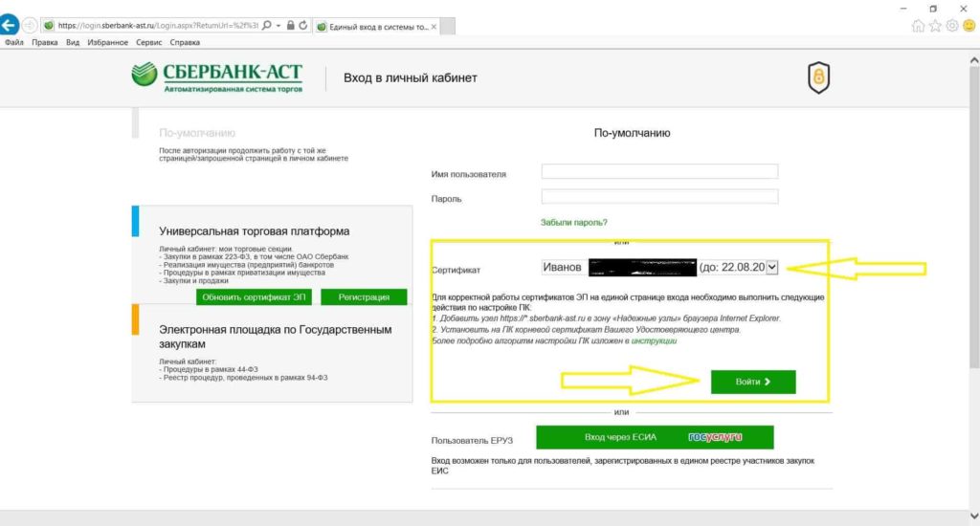Viewport: 980px width, 526px height.
Task: Click the vertical scrollbar thumb
Action: pyautogui.click(x=973, y=217)
